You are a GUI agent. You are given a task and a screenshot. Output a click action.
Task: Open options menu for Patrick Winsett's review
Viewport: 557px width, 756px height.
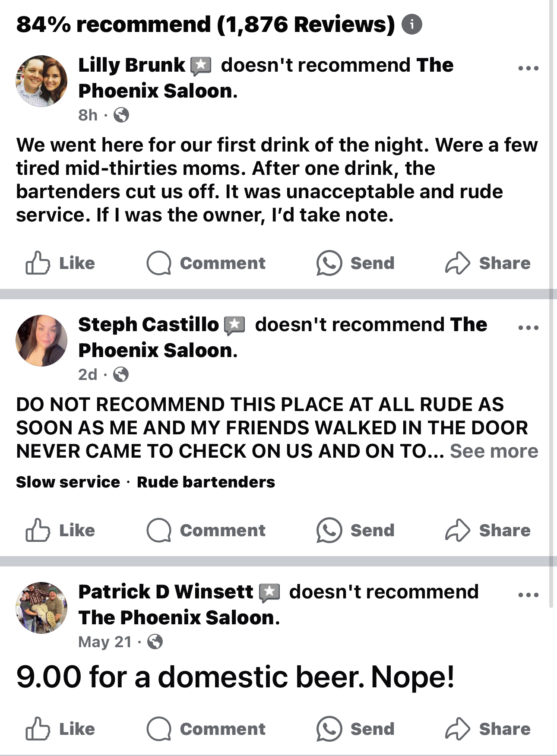pyautogui.click(x=529, y=595)
